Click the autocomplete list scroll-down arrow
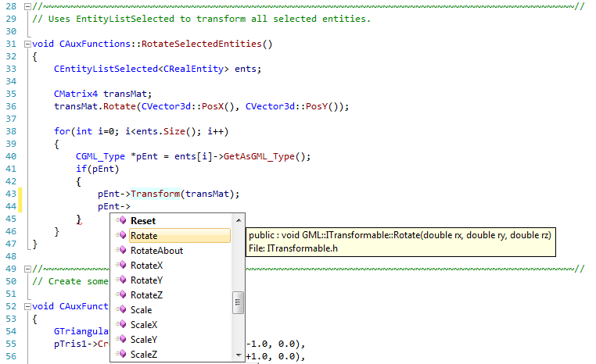The height and width of the screenshot is (364, 596). (239, 355)
